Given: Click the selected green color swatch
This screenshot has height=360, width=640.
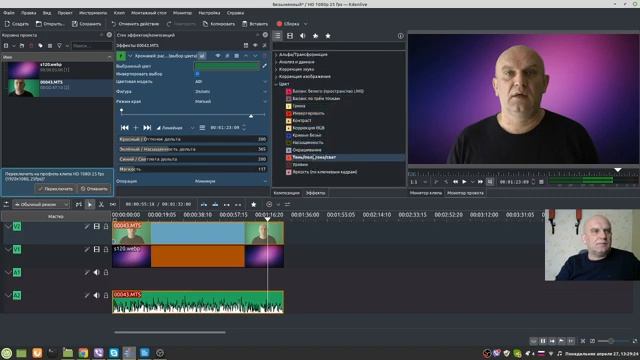Looking at the screenshot, I should coord(227,65).
